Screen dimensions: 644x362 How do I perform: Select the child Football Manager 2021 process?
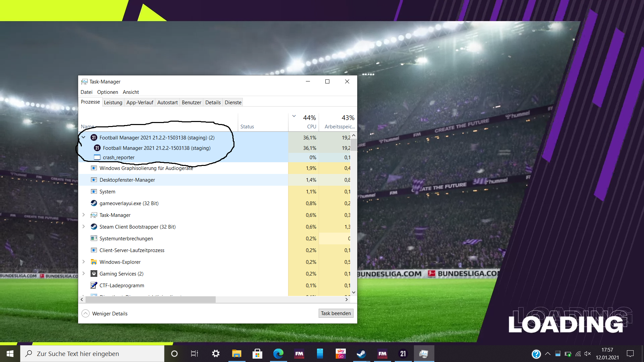[215, 148]
